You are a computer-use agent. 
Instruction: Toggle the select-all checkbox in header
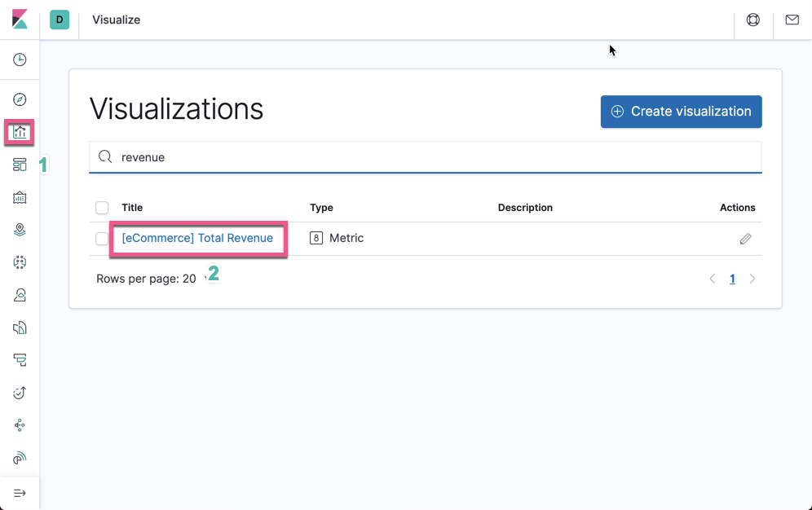102,208
